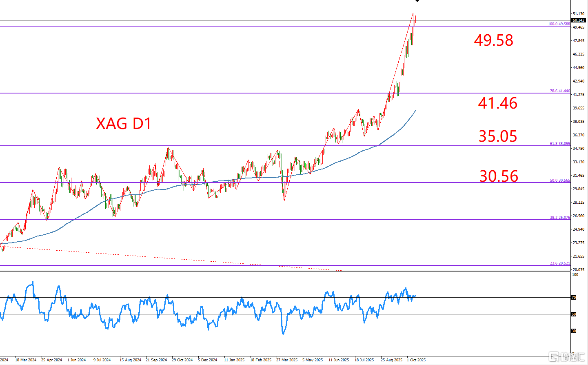Screen dimensions: 588x365
Task: Click the Fibonacci 38.2 26.076 level label
Action: pyautogui.click(x=559, y=218)
